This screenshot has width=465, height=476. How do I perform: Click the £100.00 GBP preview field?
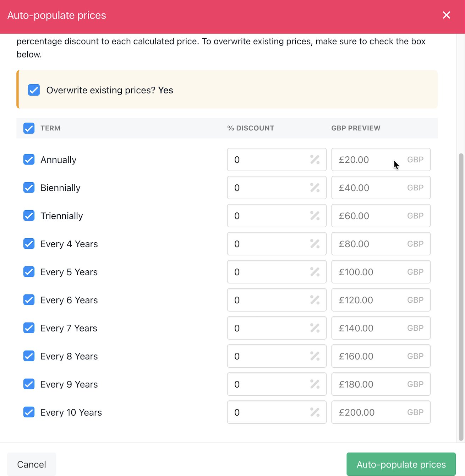tap(381, 272)
